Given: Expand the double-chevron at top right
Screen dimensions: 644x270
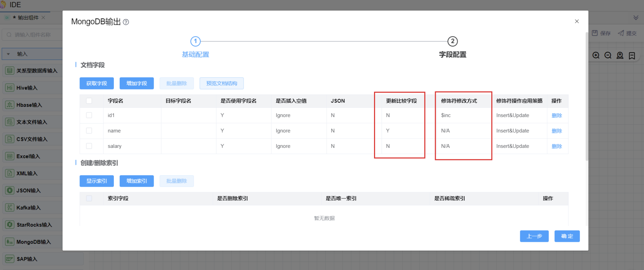Looking at the screenshot, I should click(636, 18).
